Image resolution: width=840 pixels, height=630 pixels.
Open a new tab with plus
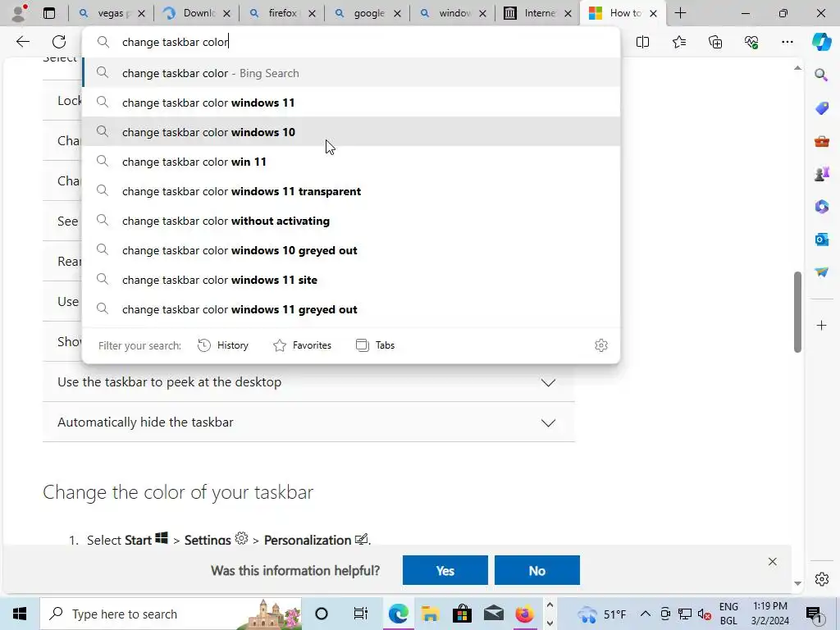(x=680, y=13)
